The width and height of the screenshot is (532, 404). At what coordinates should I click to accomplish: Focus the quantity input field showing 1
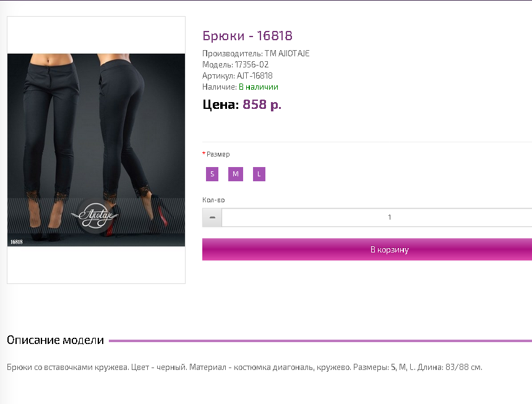click(377, 217)
